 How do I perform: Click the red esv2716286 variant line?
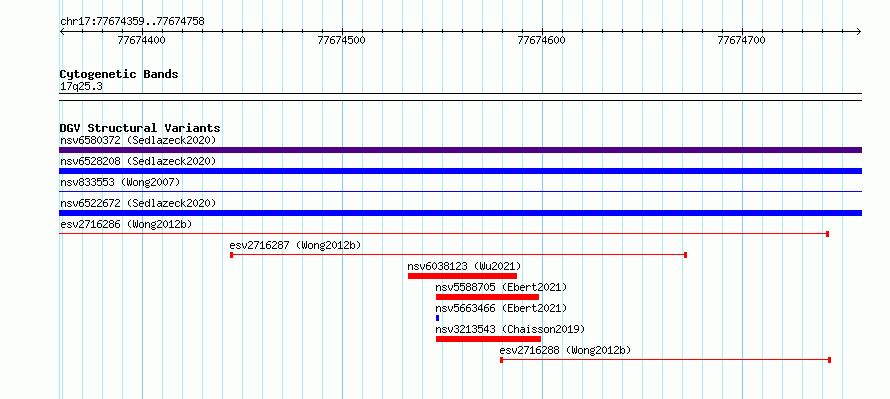pyautogui.click(x=444, y=234)
